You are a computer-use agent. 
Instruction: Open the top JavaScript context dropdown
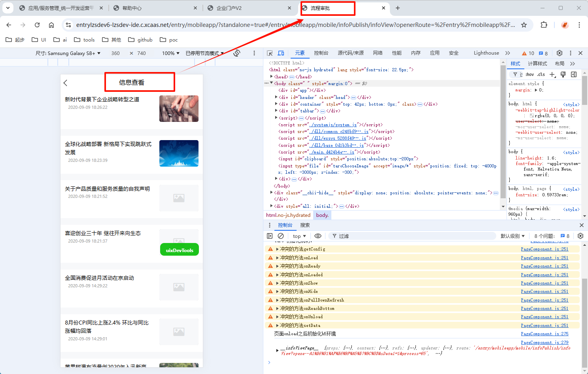(299, 236)
